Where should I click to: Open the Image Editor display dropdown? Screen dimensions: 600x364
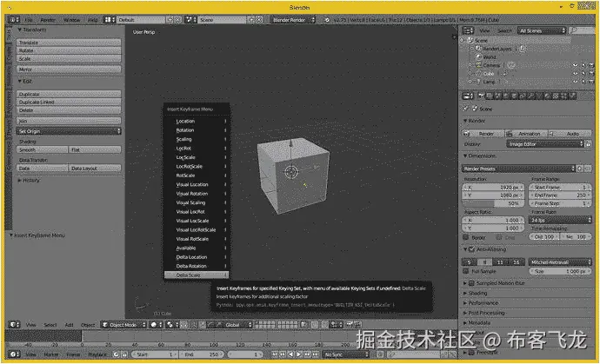pos(545,144)
